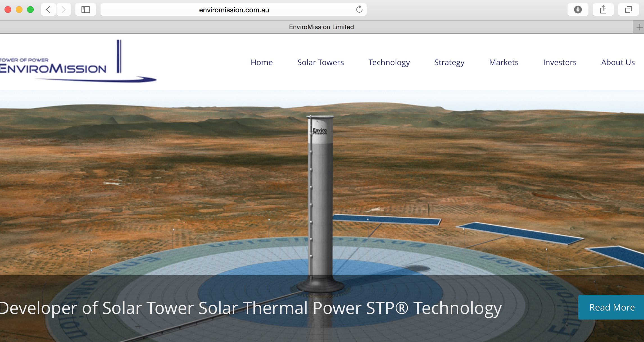This screenshot has width=644, height=342.
Task: Open the Investors menu item
Action: point(560,62)
